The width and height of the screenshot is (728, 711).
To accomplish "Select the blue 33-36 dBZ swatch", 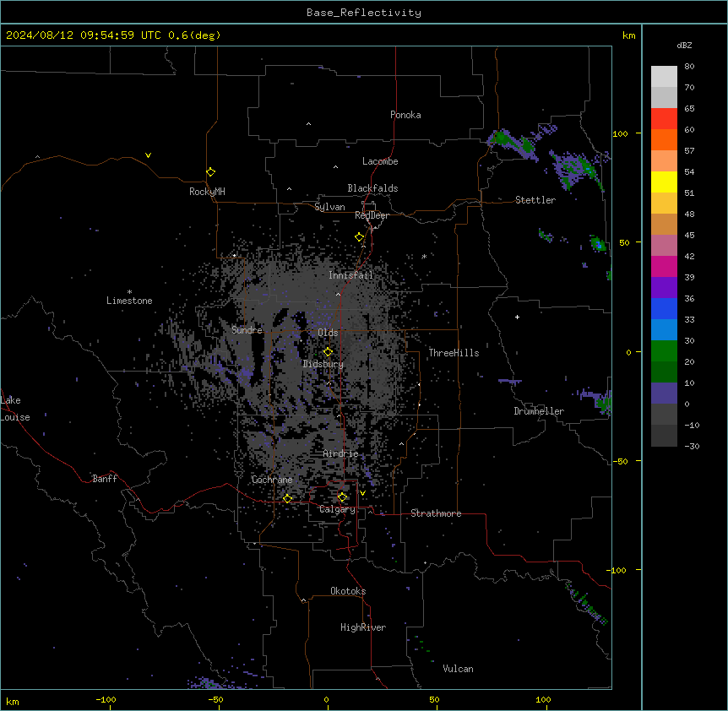I will click(664, 308).
